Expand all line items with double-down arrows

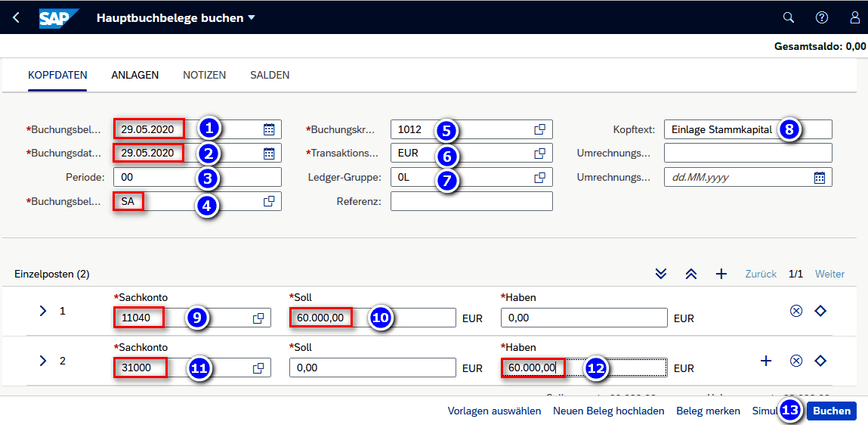(661, 274)
